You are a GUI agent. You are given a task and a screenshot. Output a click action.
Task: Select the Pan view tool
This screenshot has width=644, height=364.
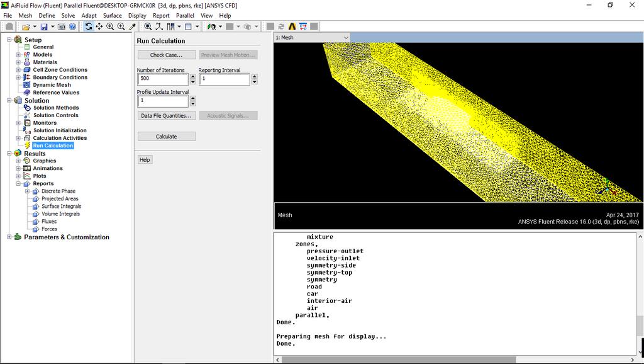[99, 26]
